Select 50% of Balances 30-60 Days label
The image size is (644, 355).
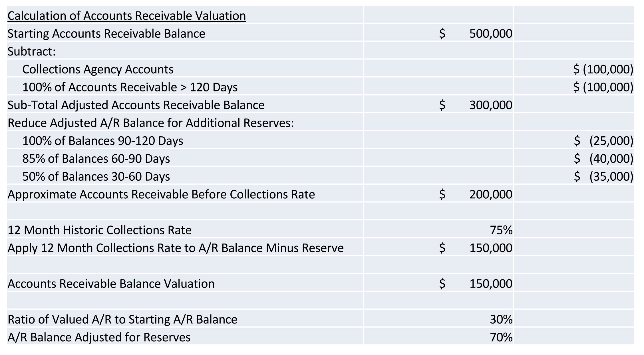(x=96, y=176)
